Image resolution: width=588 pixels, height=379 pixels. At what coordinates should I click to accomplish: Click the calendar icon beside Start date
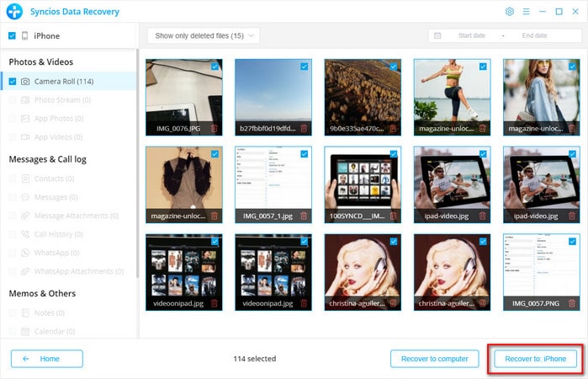437,35
